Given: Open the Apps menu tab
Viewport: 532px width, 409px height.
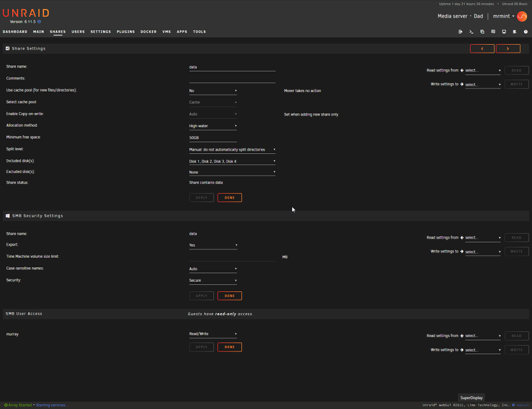Looking at the screenshot, I should (182, 31).
